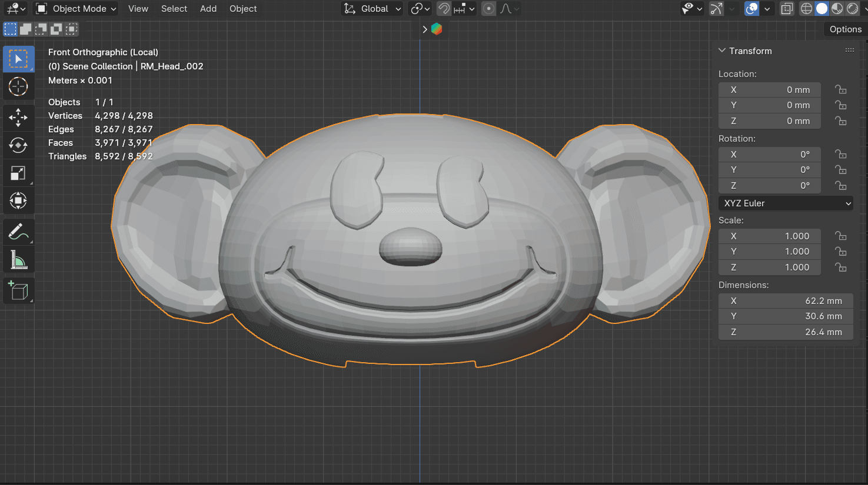Open the View menu
The image size is (868, 485).
point(138,9)
